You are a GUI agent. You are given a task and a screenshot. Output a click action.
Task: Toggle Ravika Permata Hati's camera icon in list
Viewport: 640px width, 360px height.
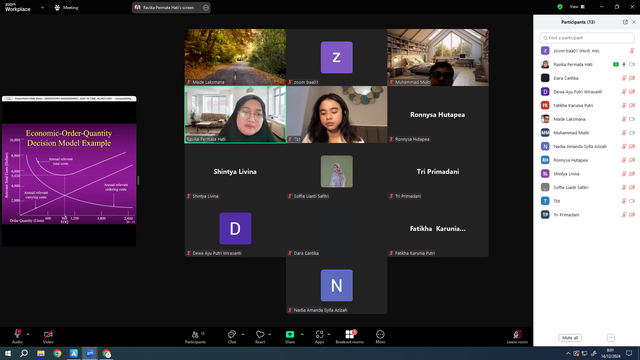[632, 64]
